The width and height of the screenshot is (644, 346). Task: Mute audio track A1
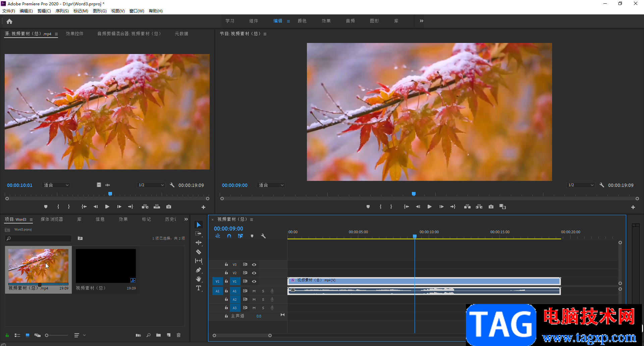click(x=254, y=291)
